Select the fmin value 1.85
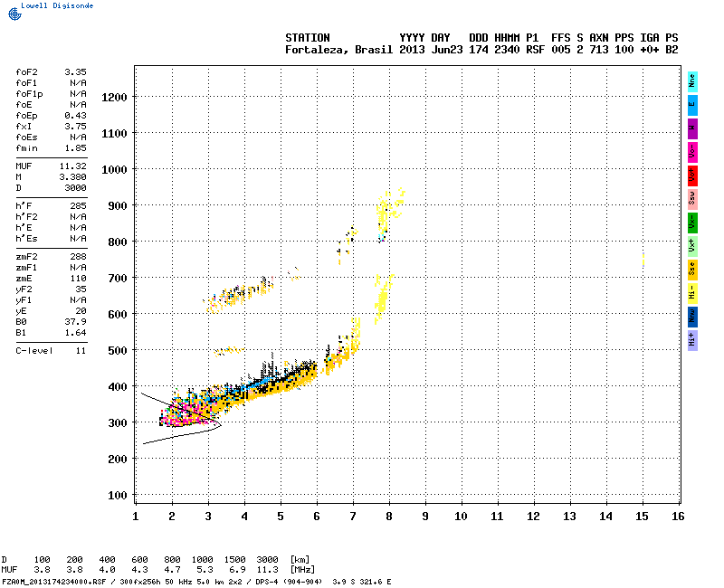 click(75, 148)
